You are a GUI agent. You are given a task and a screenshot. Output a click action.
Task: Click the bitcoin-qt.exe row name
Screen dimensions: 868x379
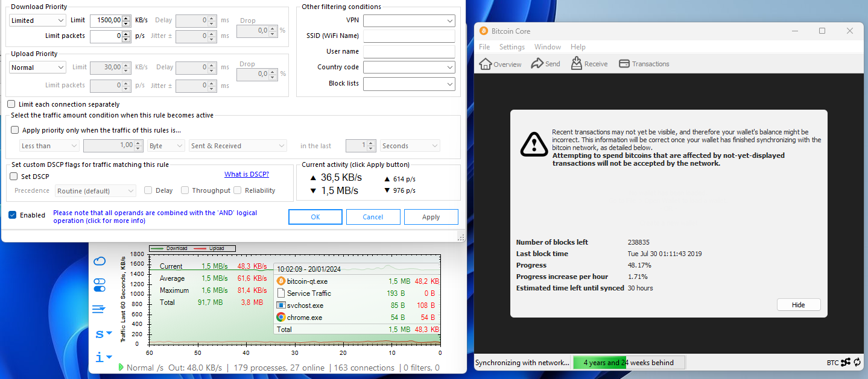pyautogui.click(x=307, y=281)
